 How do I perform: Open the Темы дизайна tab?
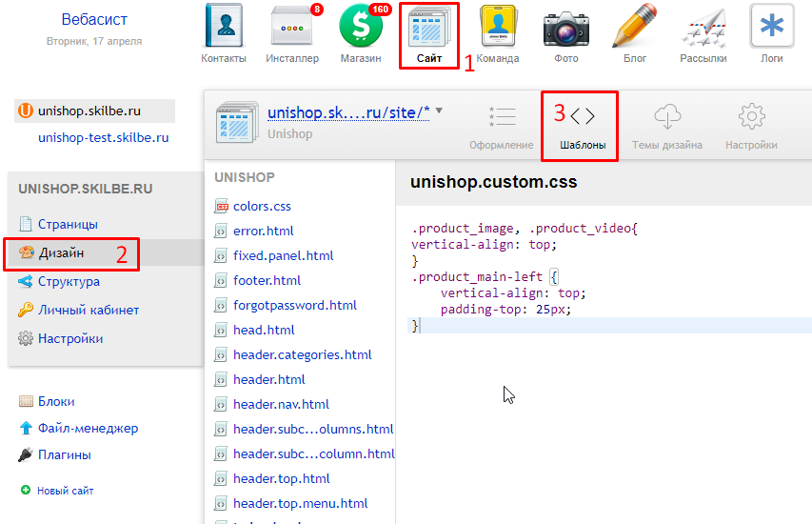tap(667, 125)
